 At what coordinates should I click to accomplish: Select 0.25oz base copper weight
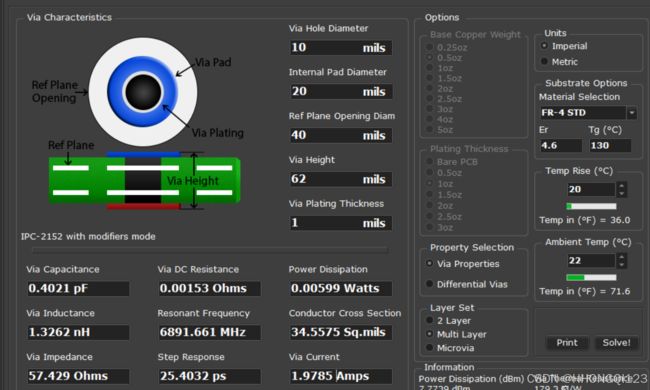pyautogui.click(x=429, y=47)
